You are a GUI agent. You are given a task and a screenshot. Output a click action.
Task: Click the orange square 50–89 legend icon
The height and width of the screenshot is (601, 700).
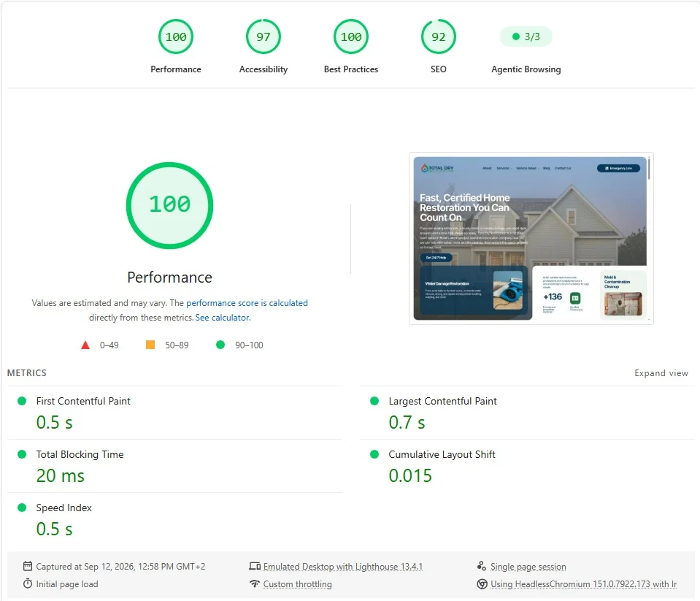click(150, 345)
